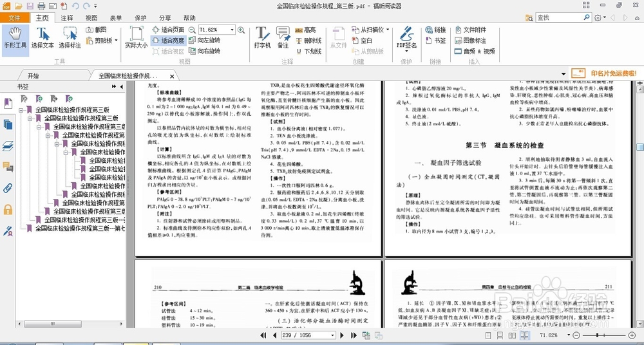Set view to Actual Size (实际大小)
The image size is (644, 345).
[x=136, y=39]
